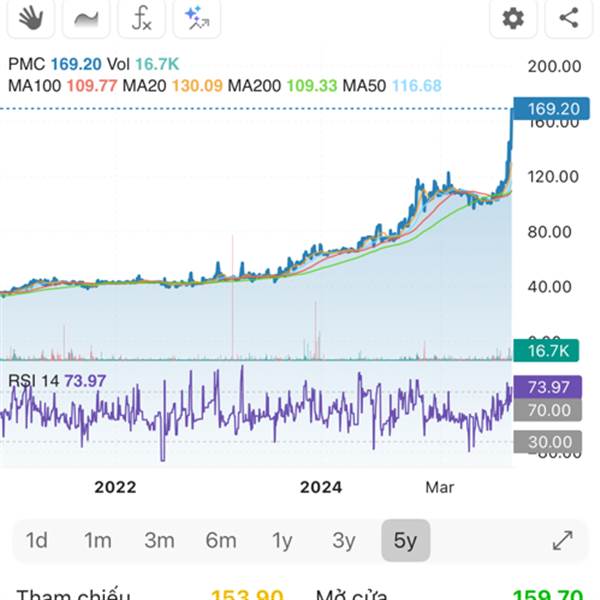600x600 pixels.
Task: Switch to the 6m range
Action: point(220,541)
